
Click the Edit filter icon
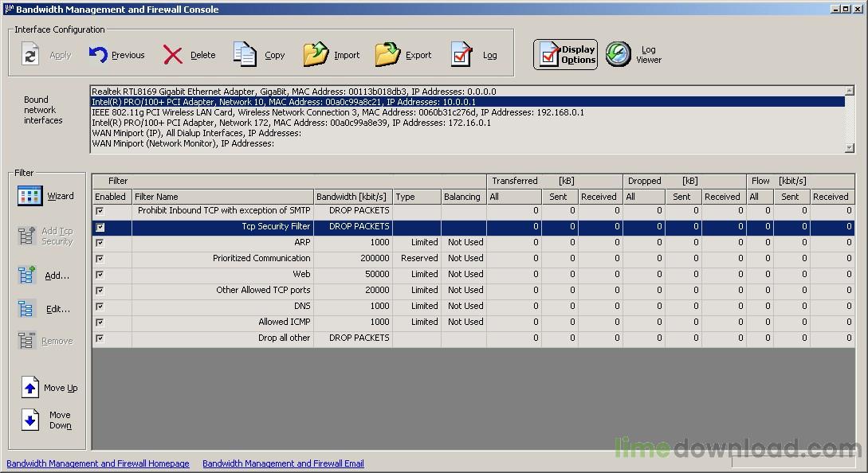pos(26,309)
